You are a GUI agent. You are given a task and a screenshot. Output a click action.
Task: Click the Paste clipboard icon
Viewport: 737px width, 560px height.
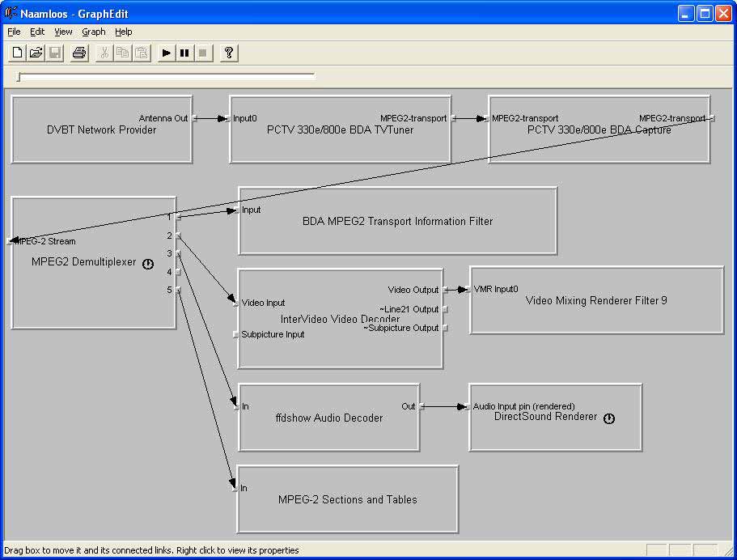click(142, 53)
